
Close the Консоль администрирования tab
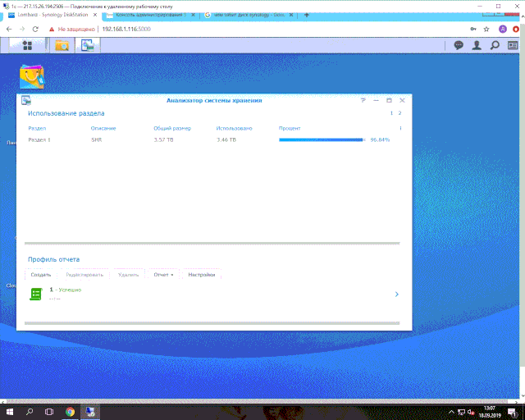pyautogui.click(x=193, y=15)
